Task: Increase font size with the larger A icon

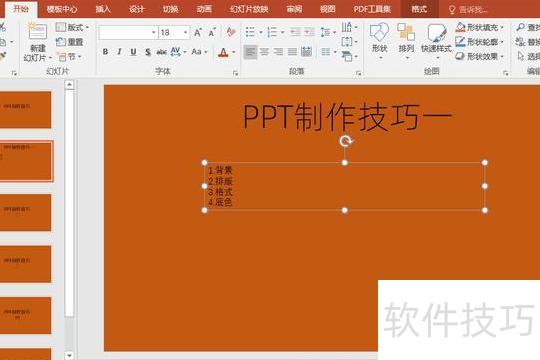Action: pyautogui.click(x=198, y=33)
